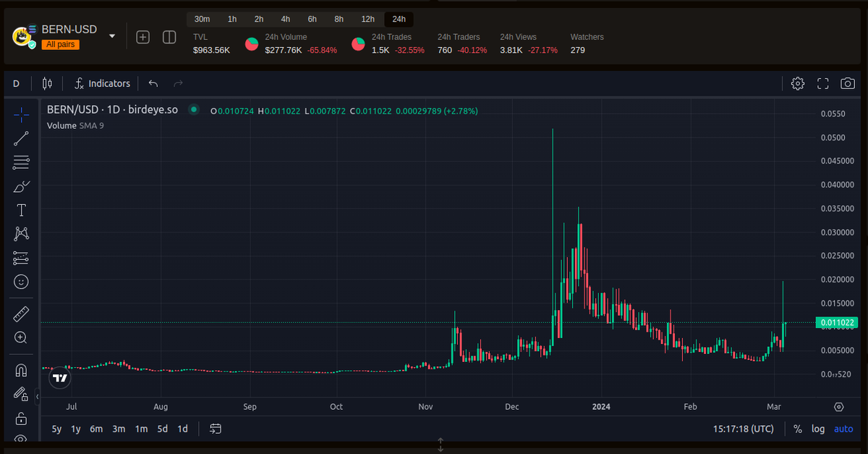This screenshot has height=454, width=868.
Task: Set chart range to 1m
Action: pos(141,429)
